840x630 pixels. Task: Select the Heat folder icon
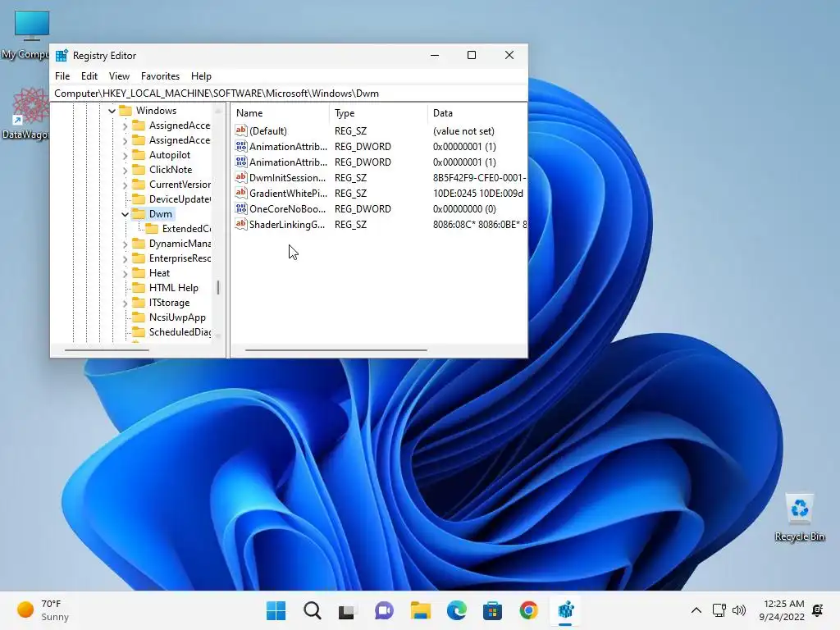139,272
